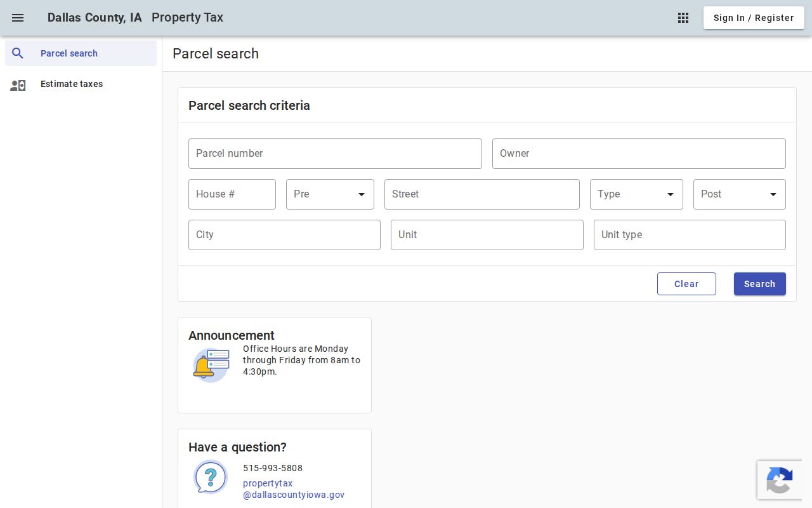Focus the House # field
The image size is (812, 508).
pyautogui.click(x=232, y=194)
